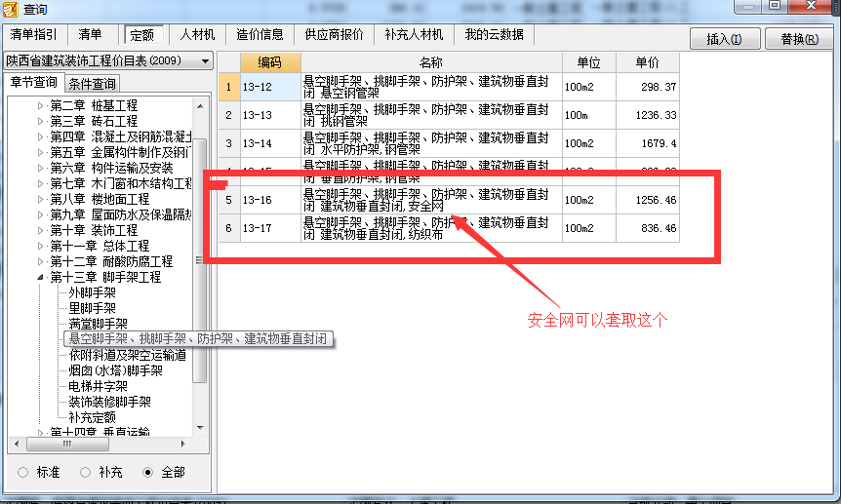Select 悬空脚手架、挑脚手架 tree item
Screen dimensions: 841x504
(197, 339)
